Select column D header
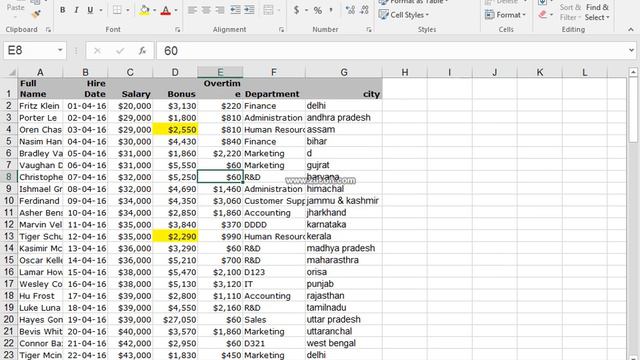Viewport: 640px width, 360px height. point(175,72)
